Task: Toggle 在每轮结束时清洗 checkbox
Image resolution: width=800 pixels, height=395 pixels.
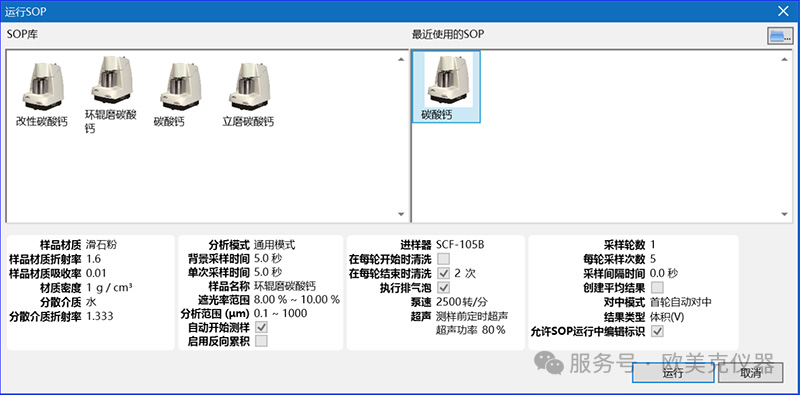Action: [443, 273]
